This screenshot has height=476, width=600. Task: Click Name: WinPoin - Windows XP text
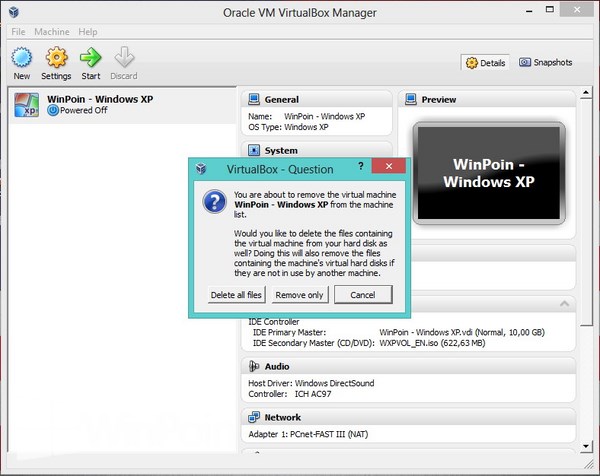pos(307,116)
